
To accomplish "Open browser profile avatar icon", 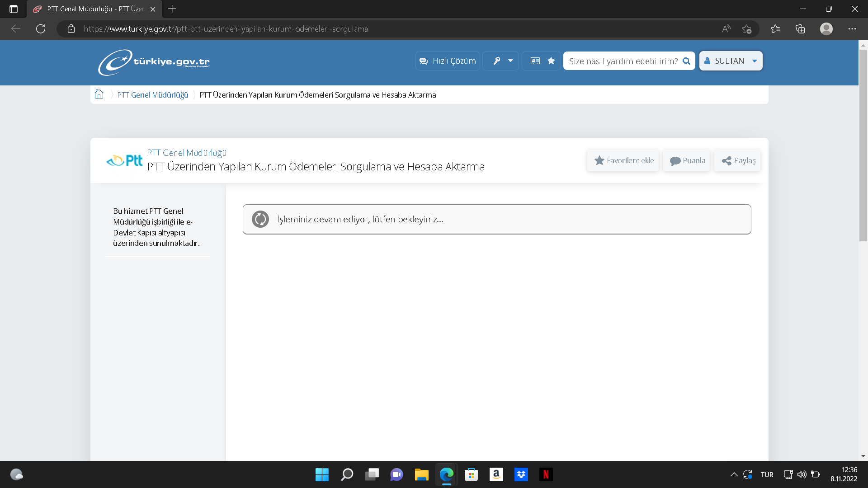I will click(826, 29).
